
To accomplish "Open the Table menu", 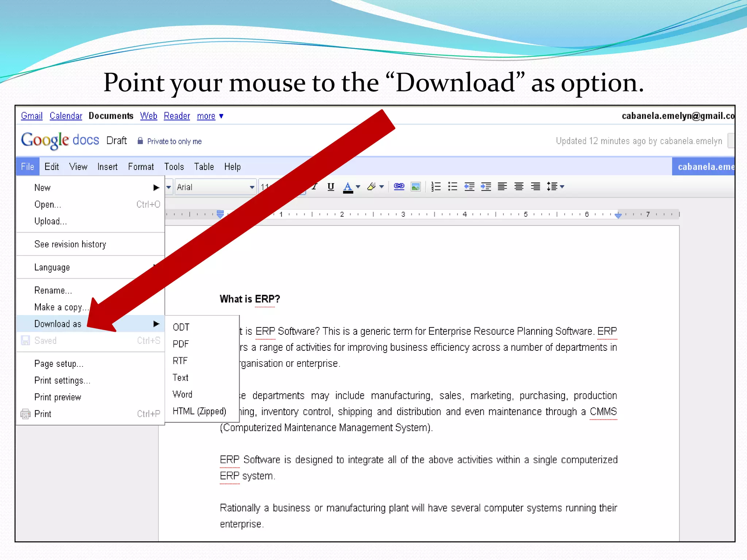I will point(204,167).
